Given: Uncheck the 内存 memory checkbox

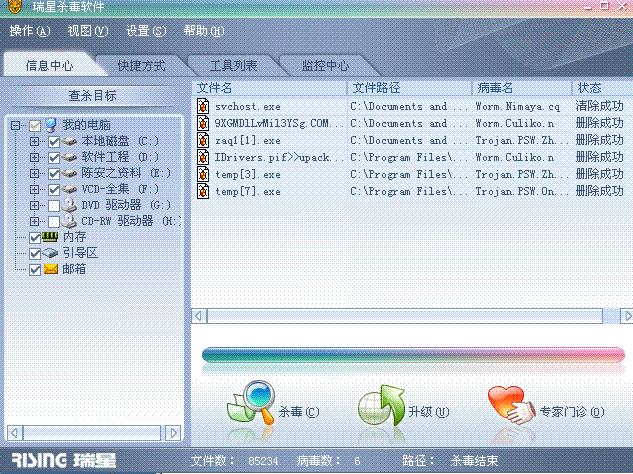Looking at the screenshot, I should [35, 237].
